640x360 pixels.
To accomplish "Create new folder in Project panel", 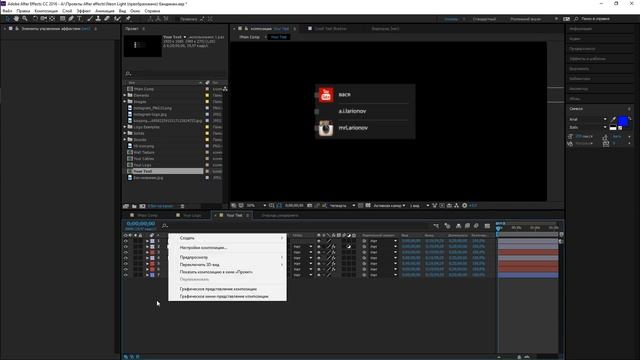I will coord(134,206).
